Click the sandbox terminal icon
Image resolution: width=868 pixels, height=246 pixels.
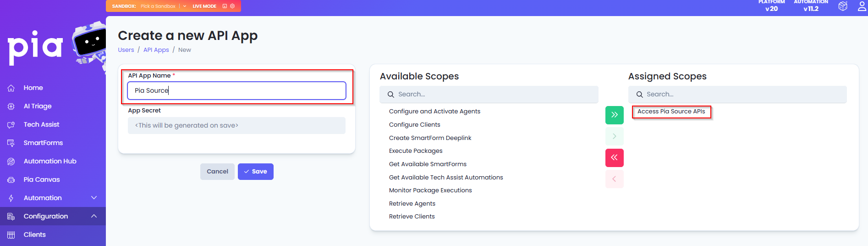coord(225,6)
